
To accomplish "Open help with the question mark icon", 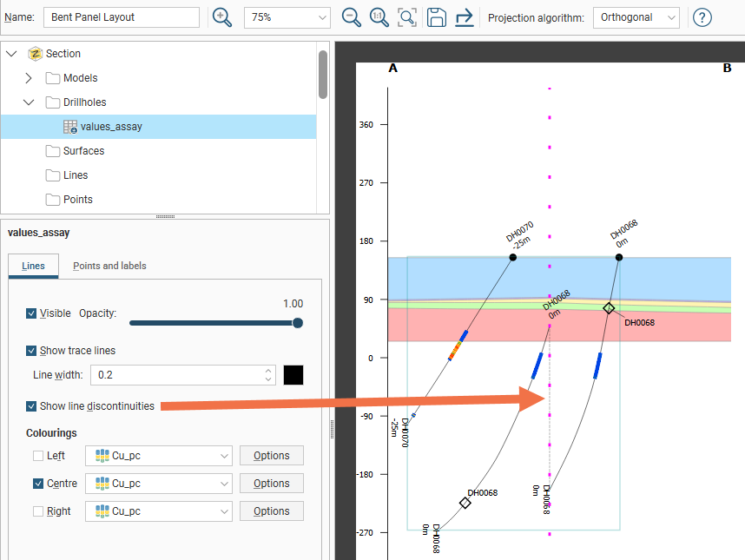I will pos(702,17).
